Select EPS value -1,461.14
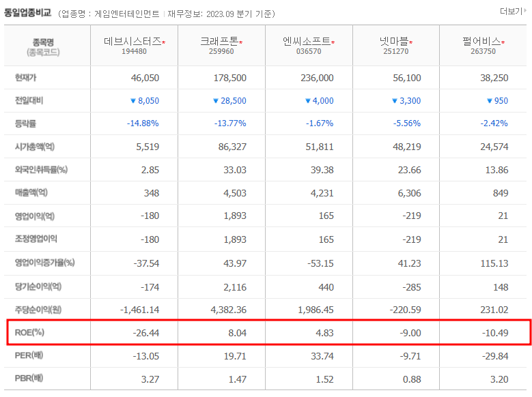Viewport: 532px width, 397px height. pos(139,310)
